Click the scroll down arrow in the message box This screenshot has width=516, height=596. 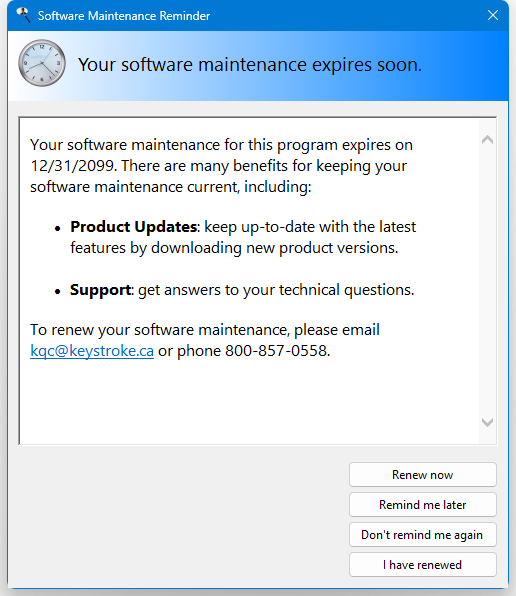coord(487,422)
